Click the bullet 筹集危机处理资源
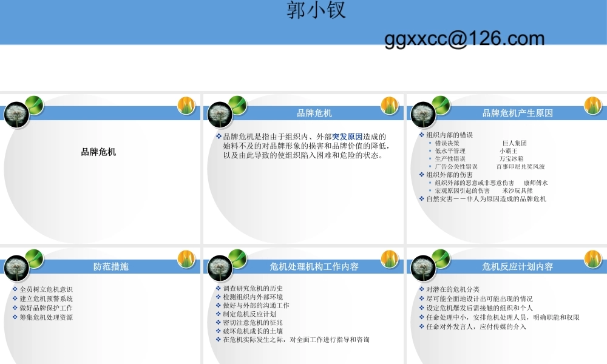 click(46, 317)
